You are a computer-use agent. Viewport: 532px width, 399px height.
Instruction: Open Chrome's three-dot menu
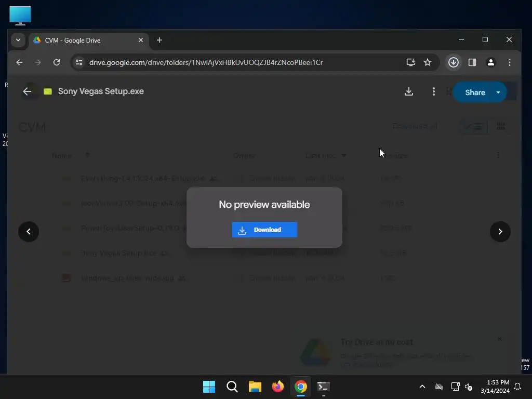(x=509, y=62)
